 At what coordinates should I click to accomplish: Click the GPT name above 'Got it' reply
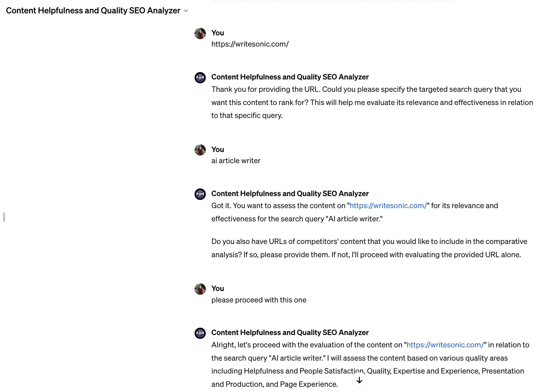(290, 193)
